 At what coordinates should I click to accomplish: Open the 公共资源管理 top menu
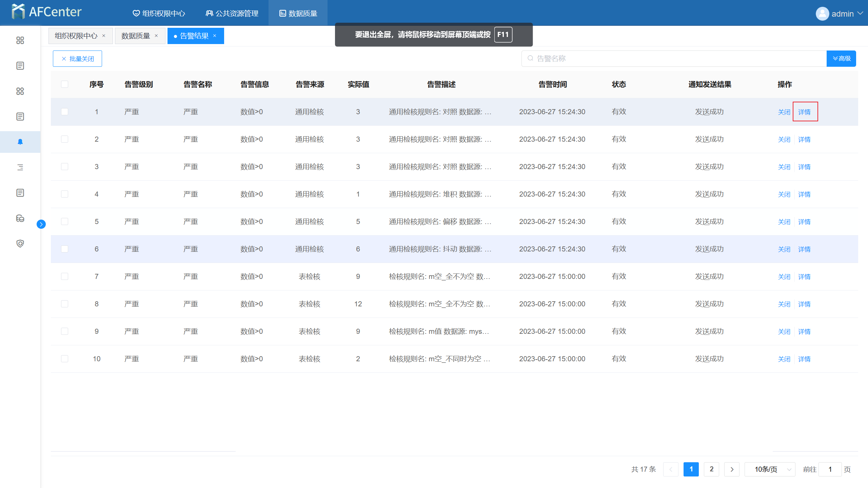coord(232,14)
